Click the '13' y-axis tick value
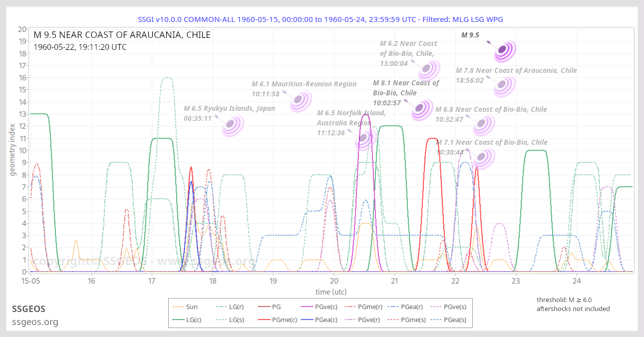The height and width of the screenshot is (337, 644). tap(22, 114)
